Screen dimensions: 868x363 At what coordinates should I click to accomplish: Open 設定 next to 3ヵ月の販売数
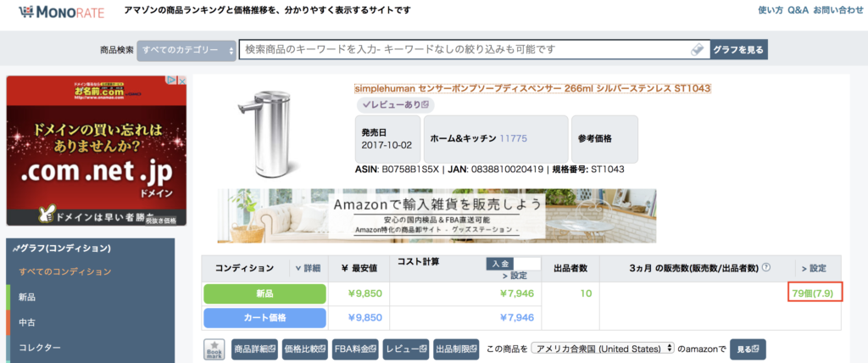[814, 268]
